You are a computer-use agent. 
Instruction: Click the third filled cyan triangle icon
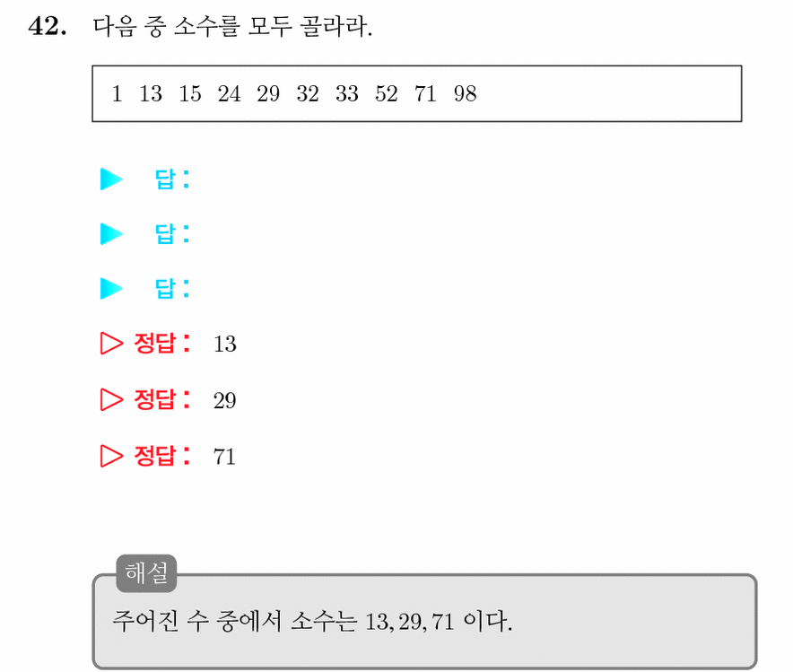click(111, 288)
